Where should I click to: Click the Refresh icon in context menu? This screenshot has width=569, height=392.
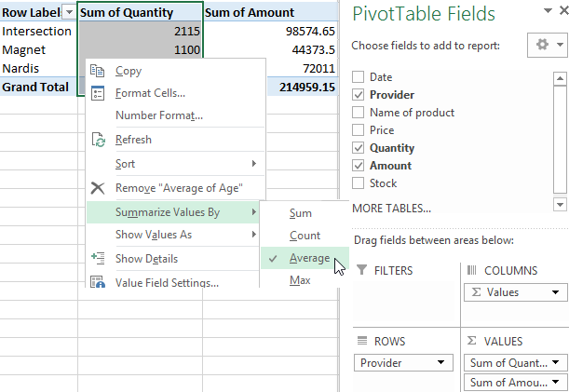(98, 140)
